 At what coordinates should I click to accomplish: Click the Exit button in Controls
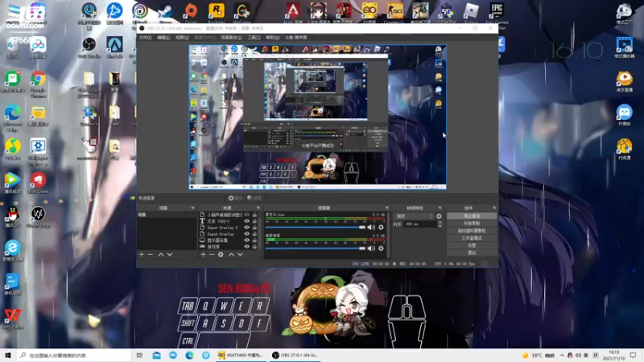(x=472, y=253)
